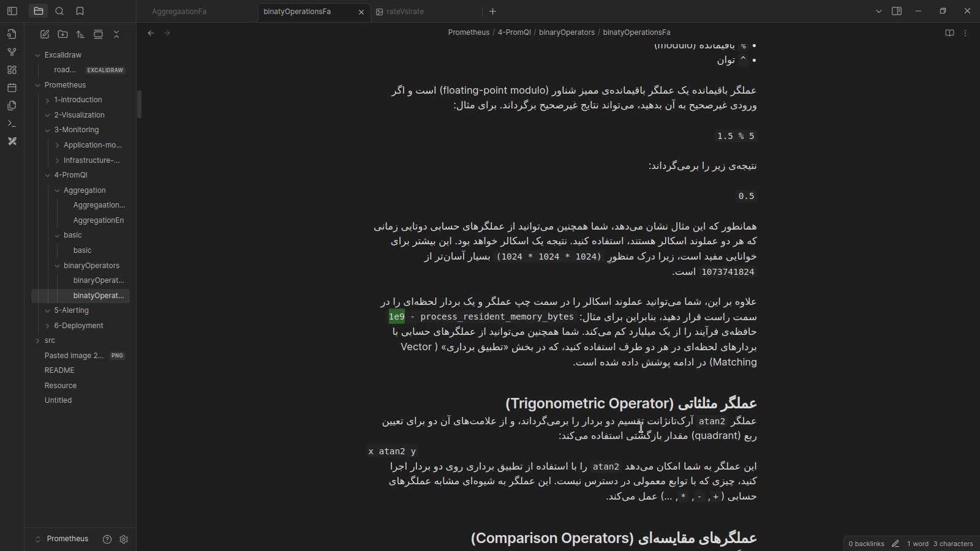The width and height of the screenshot is (980, 551).
Task: Collapse the Aggregation folder
Action: click(58, 190)
